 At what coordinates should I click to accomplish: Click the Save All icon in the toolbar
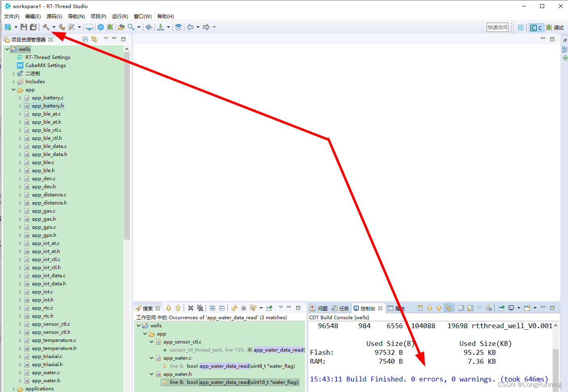click(33, 27)
